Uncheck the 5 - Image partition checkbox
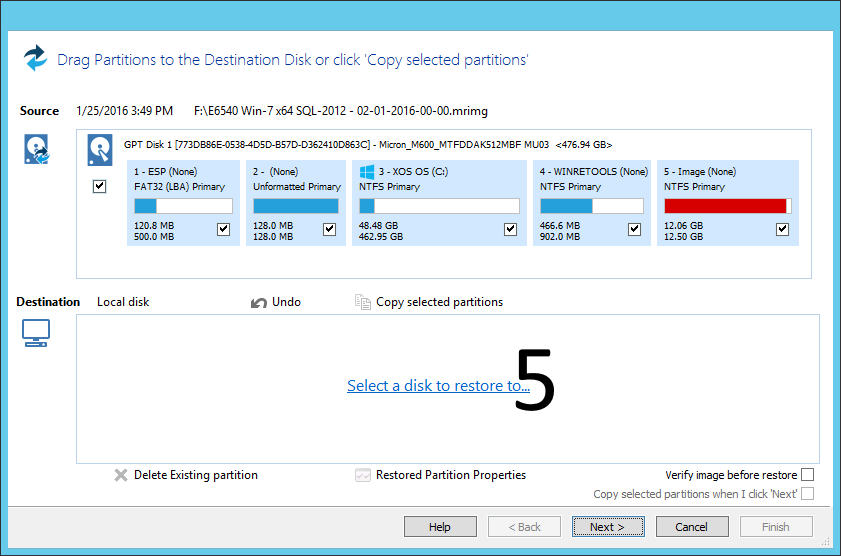841x556 pixels. [x=783, y=229]
